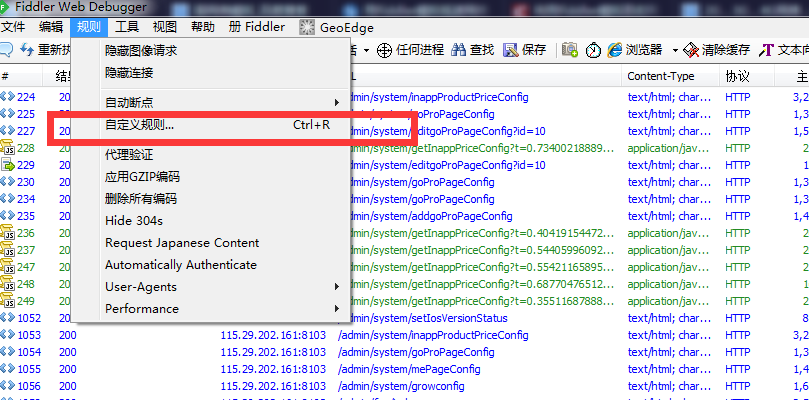Click JS script icon of session 247
This screenshot has height=400, width=809.
click(x=7, y=267)
